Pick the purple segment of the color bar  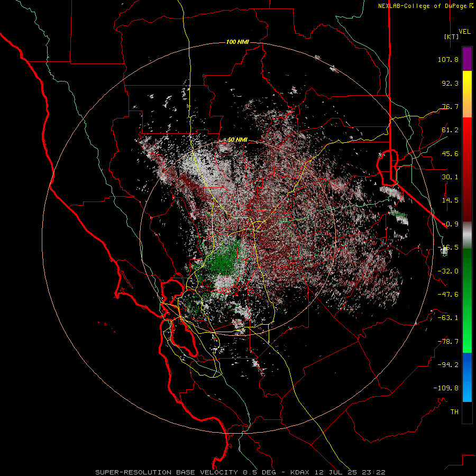click(x=467, y=59)
